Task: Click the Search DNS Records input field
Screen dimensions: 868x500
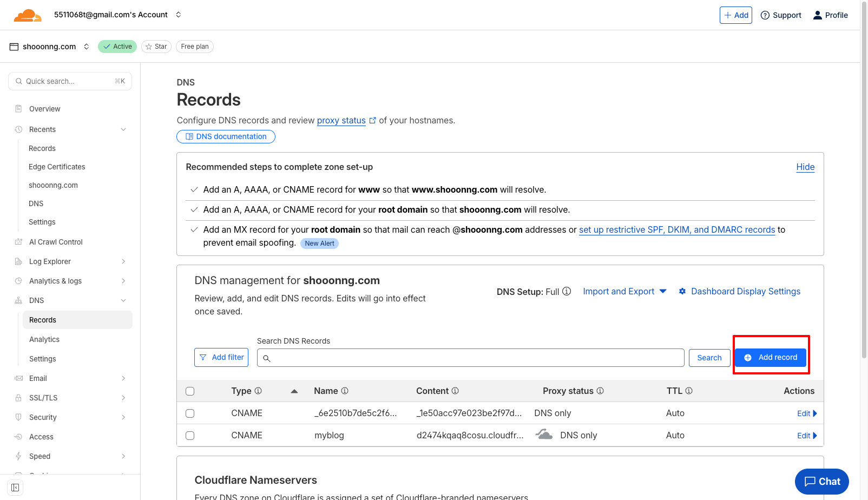Action: [x=471, y=358]
